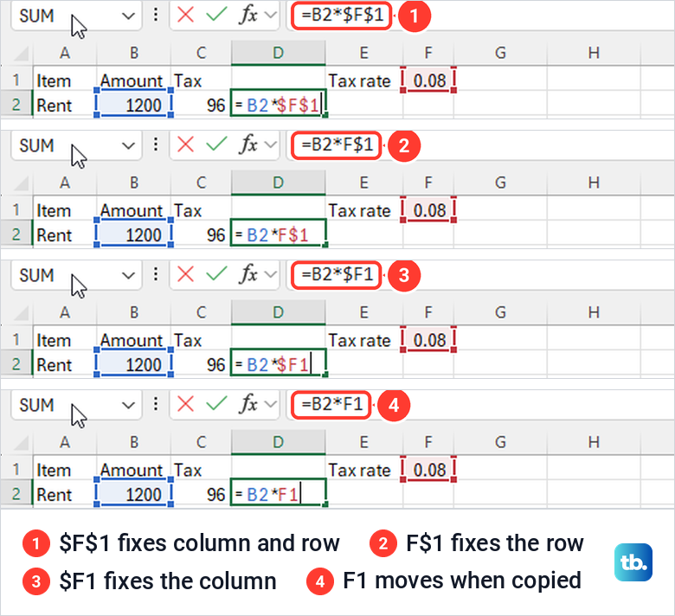Cancel the =B2*F$1 formula entry with X

pyautogui.click(x=185, y=144)
